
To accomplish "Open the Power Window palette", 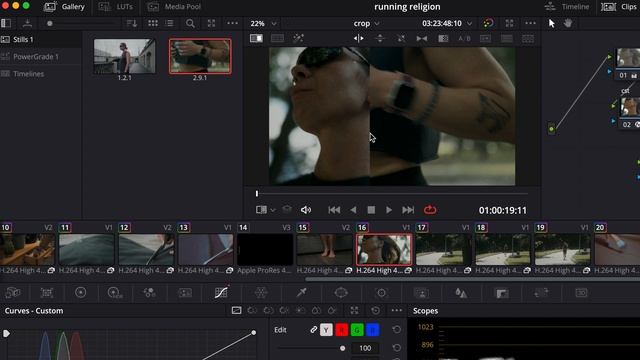I will [x=341, y=293].
